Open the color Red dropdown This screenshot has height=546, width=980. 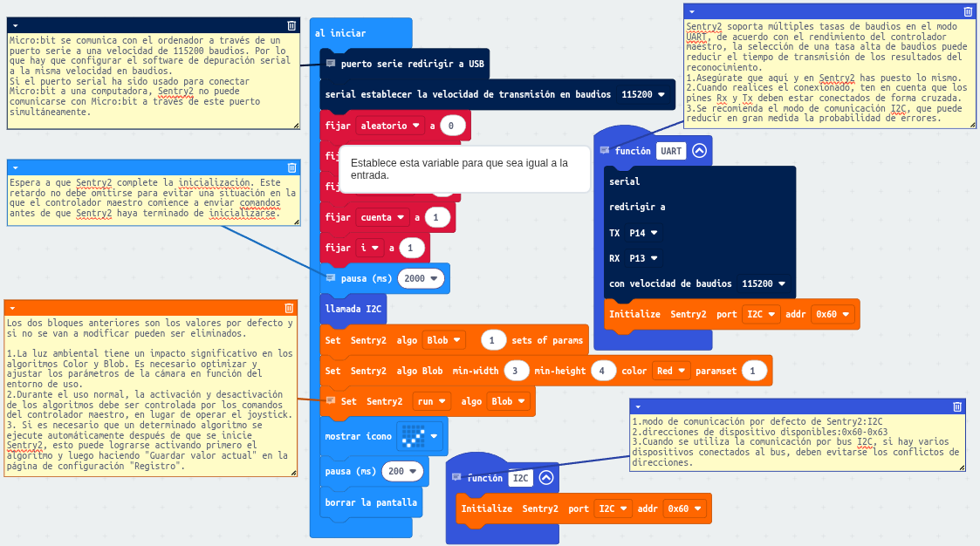(671, 371)
